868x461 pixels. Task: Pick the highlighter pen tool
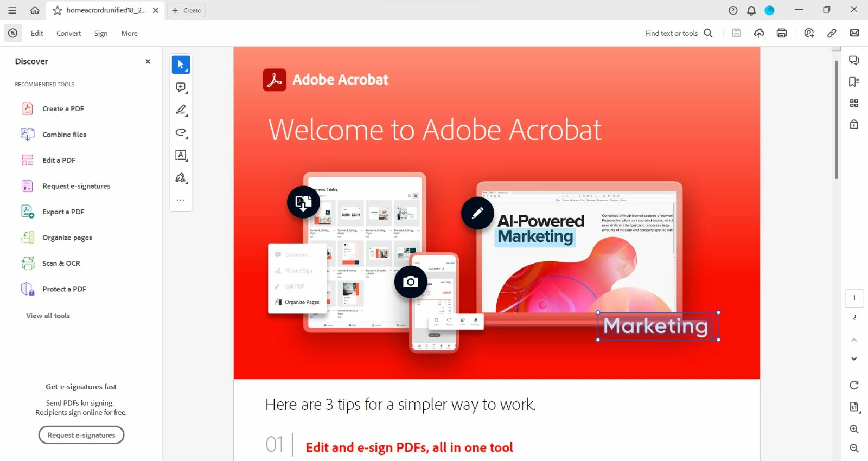pyautogui.click(x=181, y=110)
